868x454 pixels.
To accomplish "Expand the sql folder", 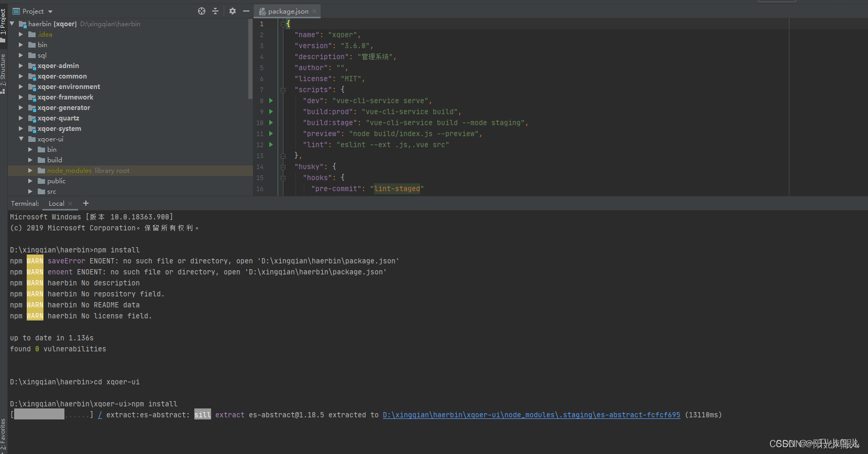I will (21, 55).
